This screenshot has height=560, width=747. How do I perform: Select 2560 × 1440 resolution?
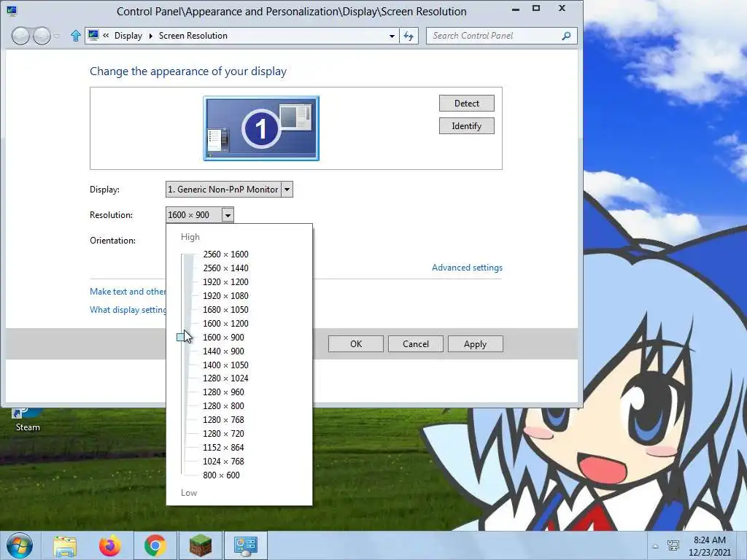[x=225, y=268]
